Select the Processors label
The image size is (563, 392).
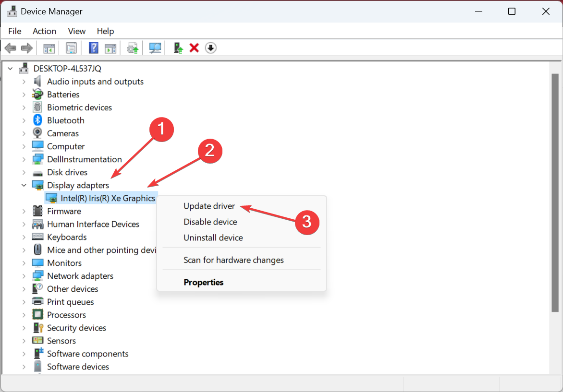point(66,315)
